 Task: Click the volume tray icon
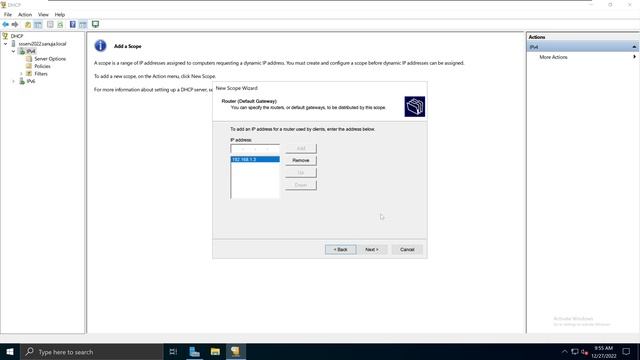pyautogui.click(x=584, y=352)
